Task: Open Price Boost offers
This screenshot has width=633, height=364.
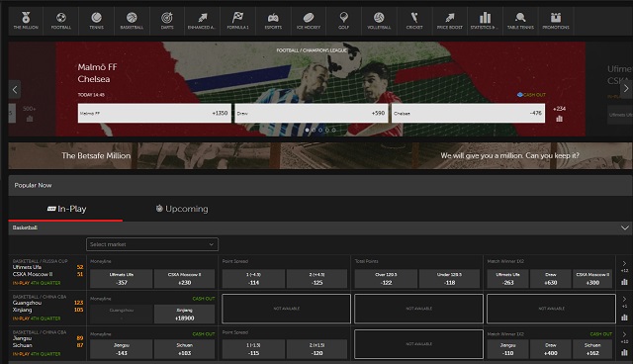Action: 450,21
